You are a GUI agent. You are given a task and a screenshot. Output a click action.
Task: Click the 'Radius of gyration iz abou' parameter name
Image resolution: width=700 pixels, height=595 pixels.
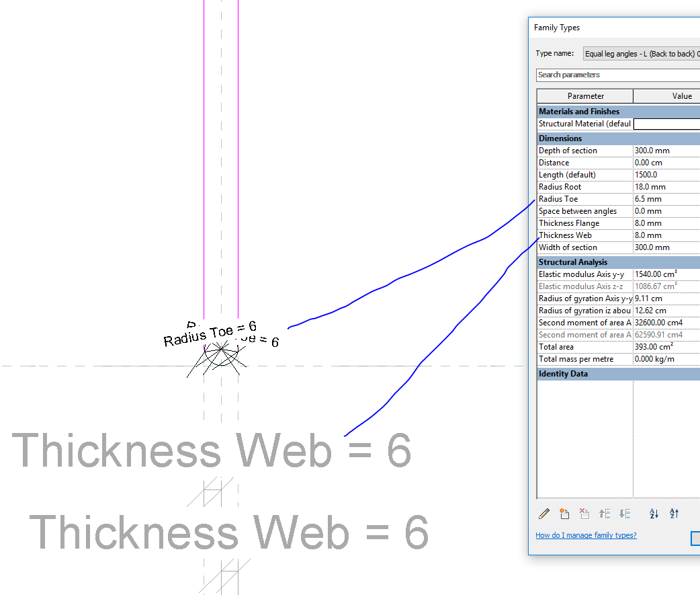pos(585,311)
